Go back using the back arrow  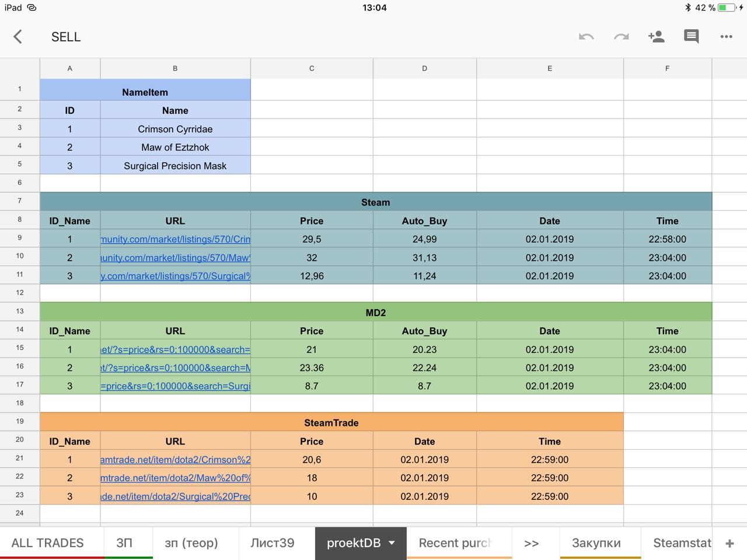click(x=18, y=37)
